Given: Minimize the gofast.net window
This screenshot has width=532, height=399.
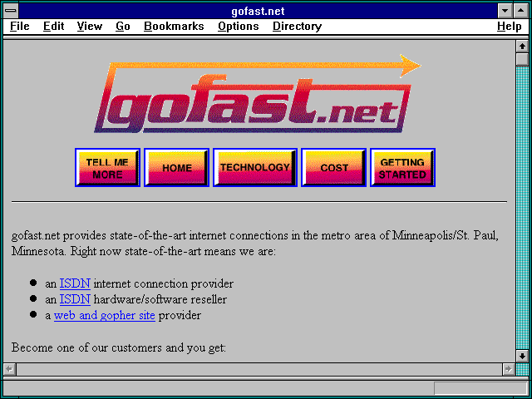Looking at the screenshot, I should [505, 11].
